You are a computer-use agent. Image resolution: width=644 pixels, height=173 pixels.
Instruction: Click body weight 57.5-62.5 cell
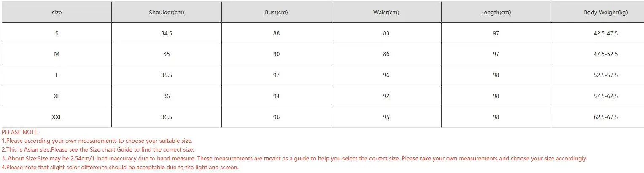[606, 96]
